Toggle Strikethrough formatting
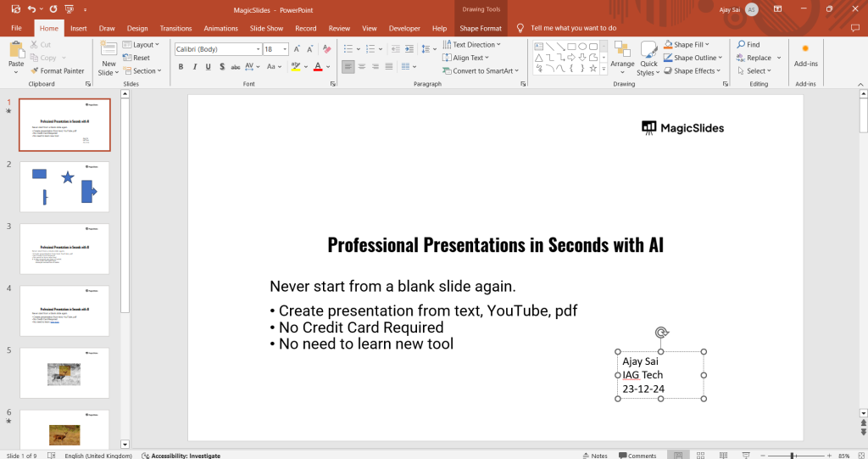The width and height of the screenshot is (868, 459). pos(236,66)
